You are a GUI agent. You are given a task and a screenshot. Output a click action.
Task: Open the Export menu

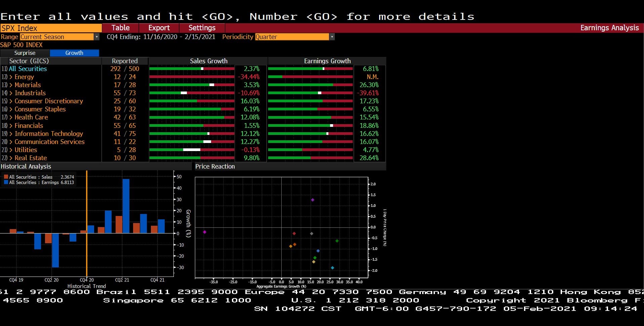coord(159,28)
